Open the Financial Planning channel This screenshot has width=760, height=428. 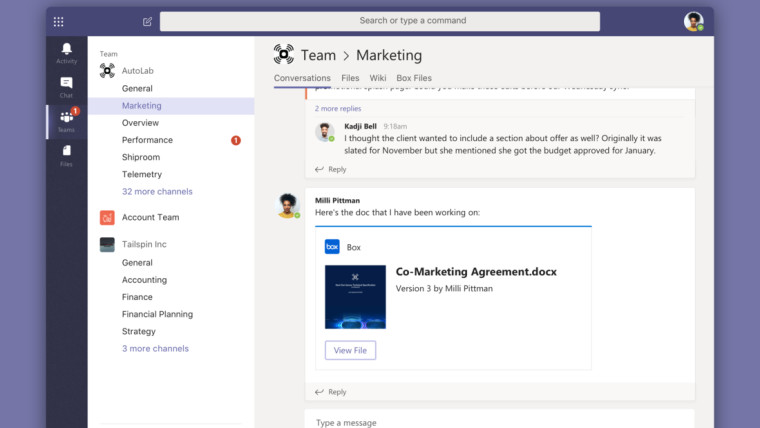(x=157, y=315)
